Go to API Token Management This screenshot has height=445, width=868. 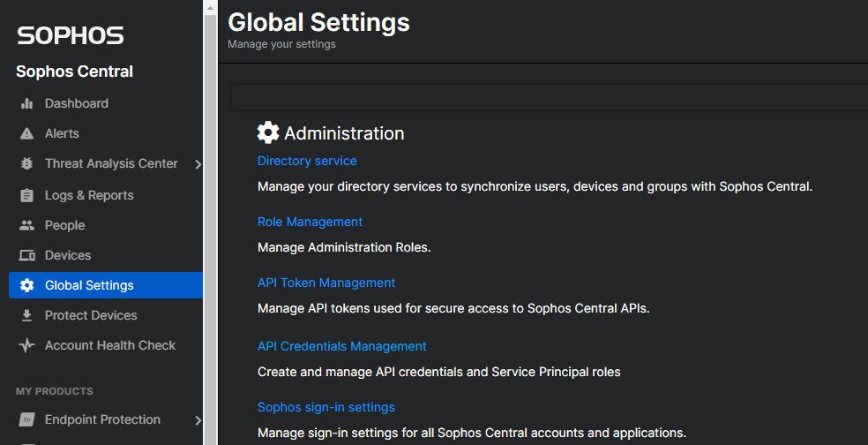coord(326,283)
